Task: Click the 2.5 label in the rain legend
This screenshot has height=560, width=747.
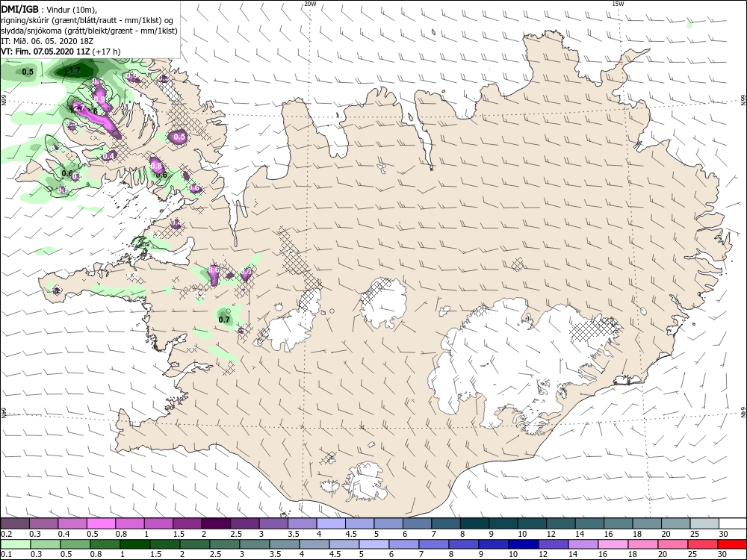Action: click(215, 555)
